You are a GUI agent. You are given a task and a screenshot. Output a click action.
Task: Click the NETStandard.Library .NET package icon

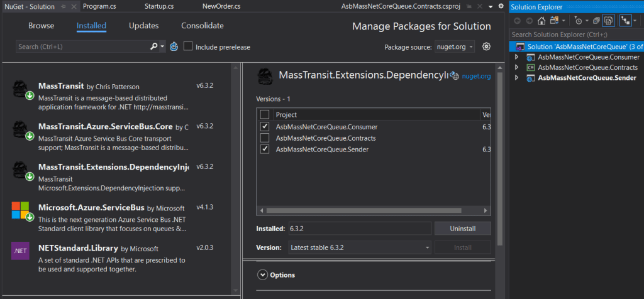tap(21, 251)
